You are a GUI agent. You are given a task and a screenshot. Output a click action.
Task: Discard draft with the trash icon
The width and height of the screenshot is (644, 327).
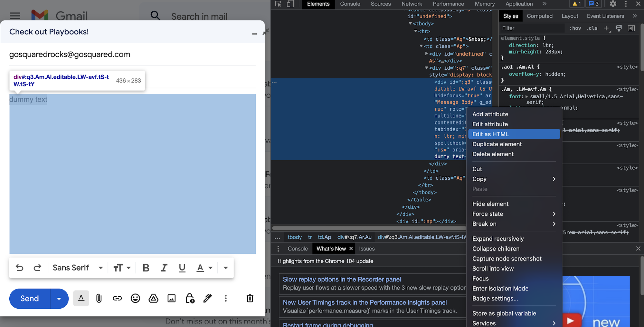[250, 298]
